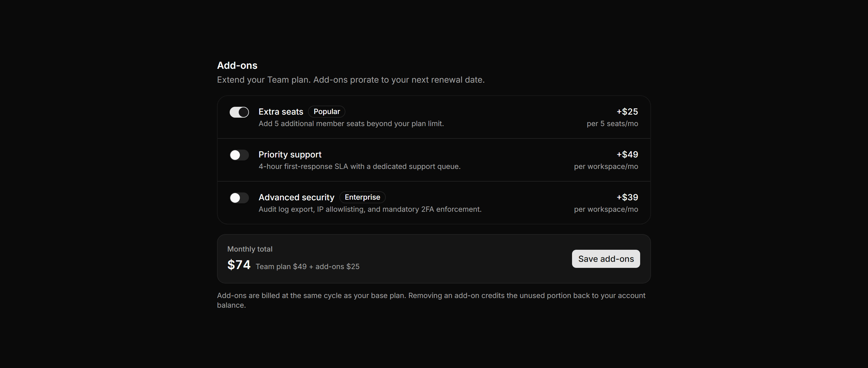Click 'per workspace/mo' under the +$49 price
The width and height of the screenshot is (868, 368).
point(606,167)
